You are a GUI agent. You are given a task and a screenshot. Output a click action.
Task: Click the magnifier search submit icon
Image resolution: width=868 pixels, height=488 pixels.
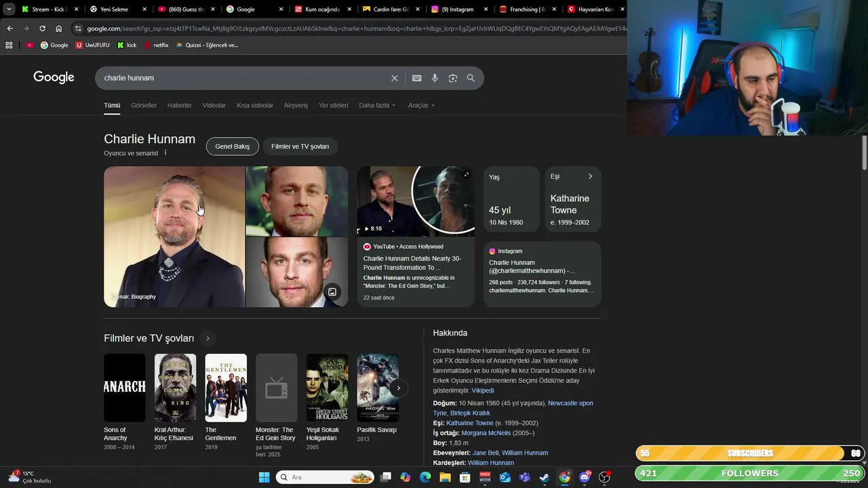pos(471,78)
